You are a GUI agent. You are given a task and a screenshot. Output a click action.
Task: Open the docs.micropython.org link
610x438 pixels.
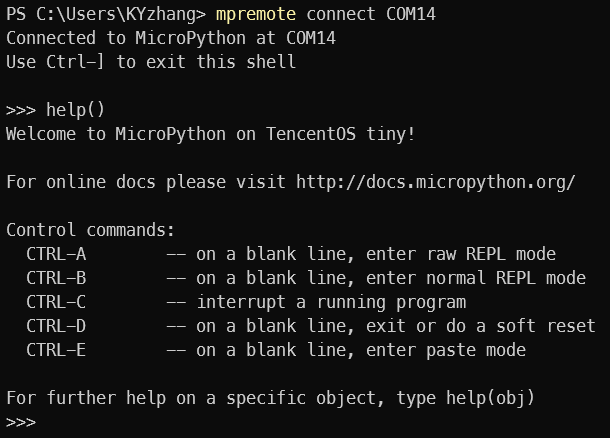[x=435, y=182]
